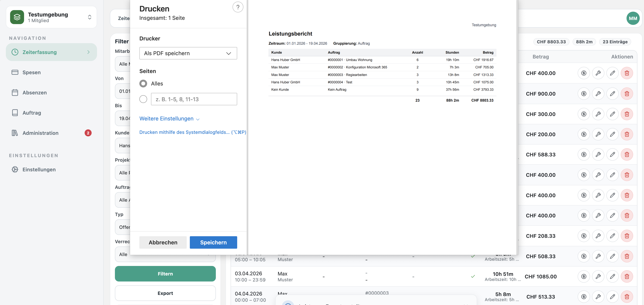Click the wrench icon for CHF 508.33 row
The width and height of the screenshot is (644, 305).
coord(598,256)
